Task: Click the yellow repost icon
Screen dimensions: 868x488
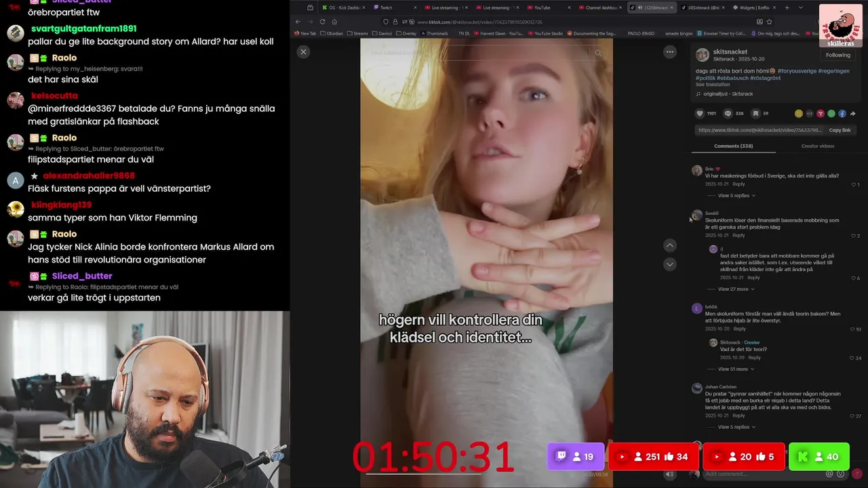Action: [799, 114]
